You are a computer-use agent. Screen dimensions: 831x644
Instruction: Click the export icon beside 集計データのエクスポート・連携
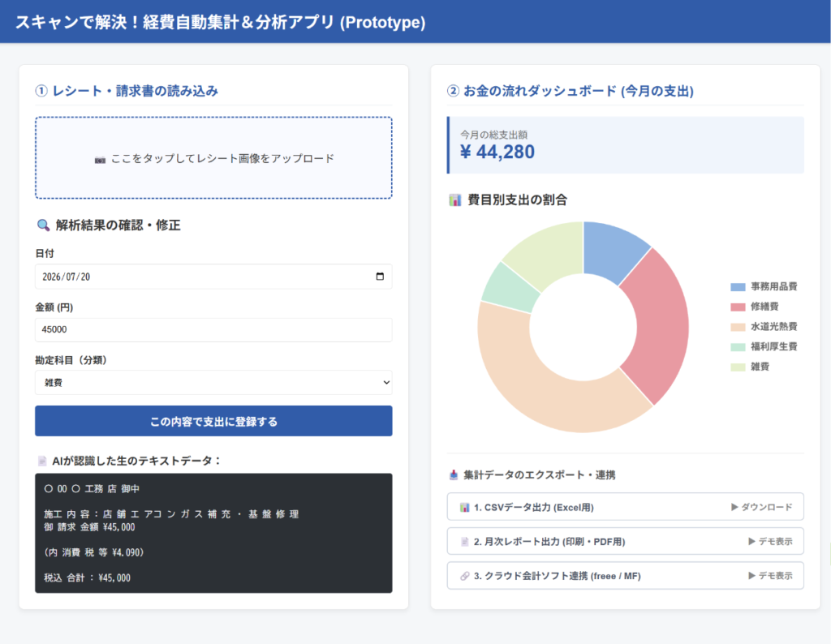tap(454, 475)
